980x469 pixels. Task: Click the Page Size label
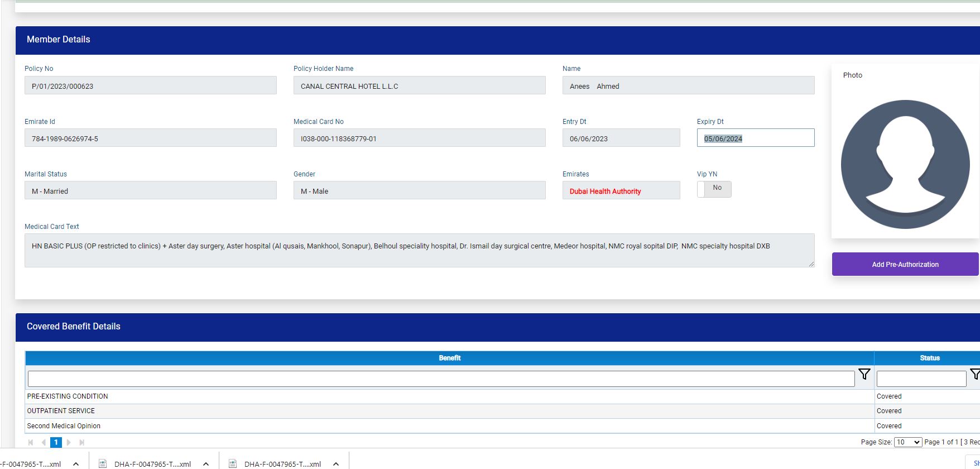[x=876, y=442]
